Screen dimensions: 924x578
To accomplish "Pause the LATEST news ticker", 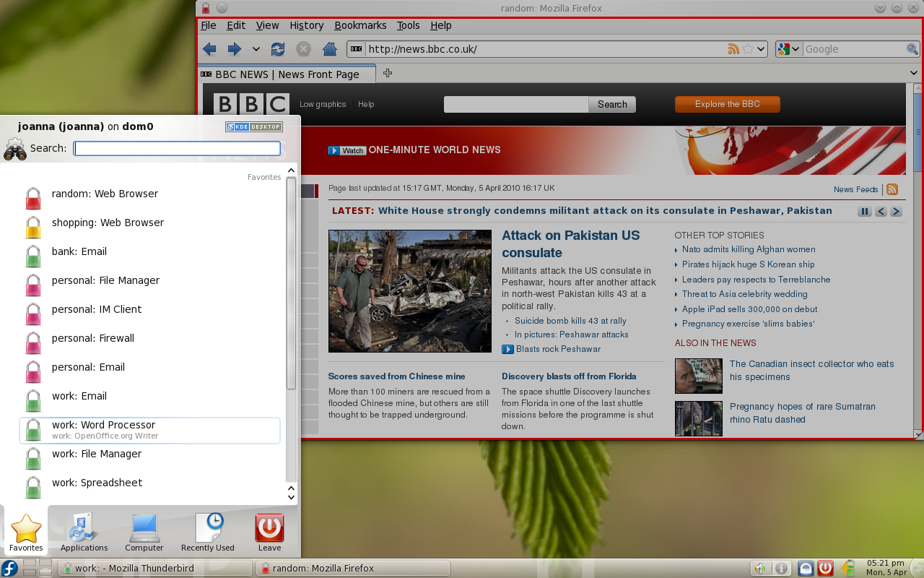I will [865, 212].
